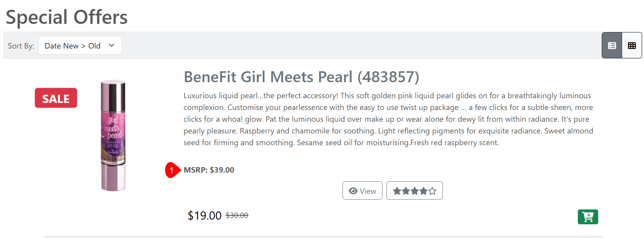Click the Special Offers heading
The width and height of the screenshot is (644, 238).
tap(67, 17)
